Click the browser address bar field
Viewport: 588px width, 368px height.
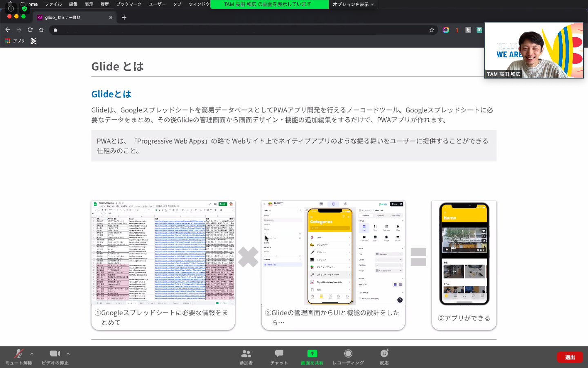(x=243, y=30)
